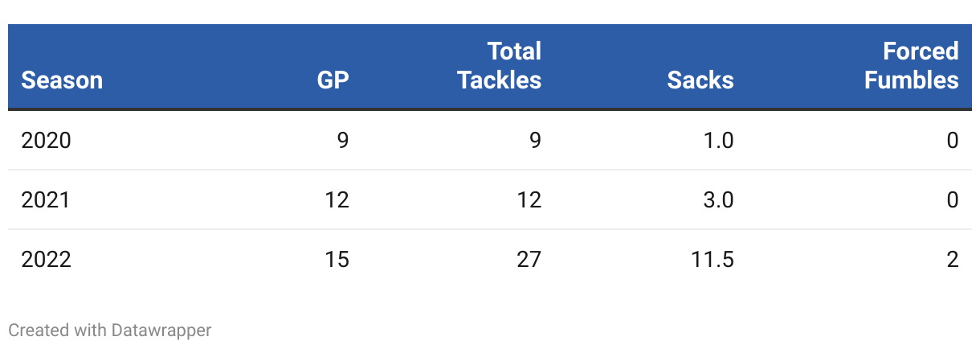Click the 2022 Sacks value 11.5
980x349 pixels.
(x=713, y=260)
